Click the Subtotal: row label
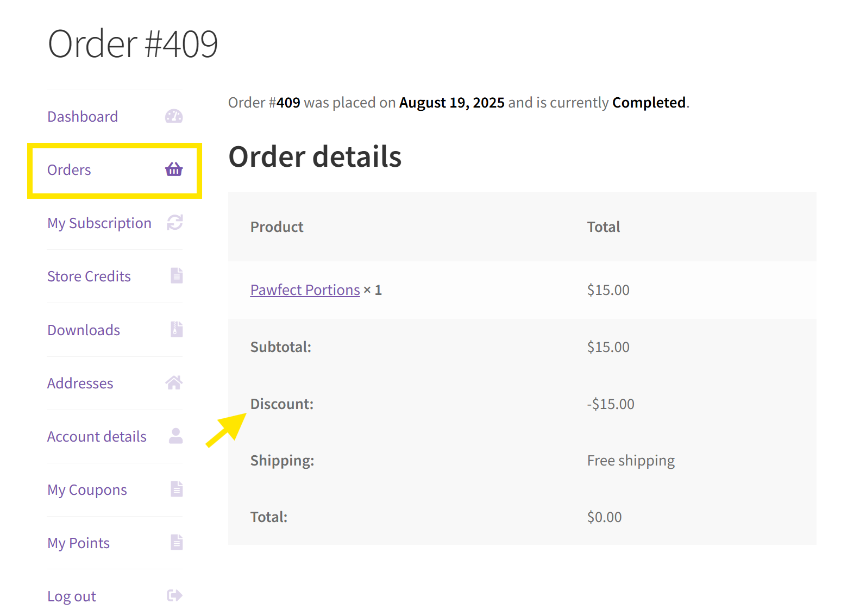 coord(281,347)
